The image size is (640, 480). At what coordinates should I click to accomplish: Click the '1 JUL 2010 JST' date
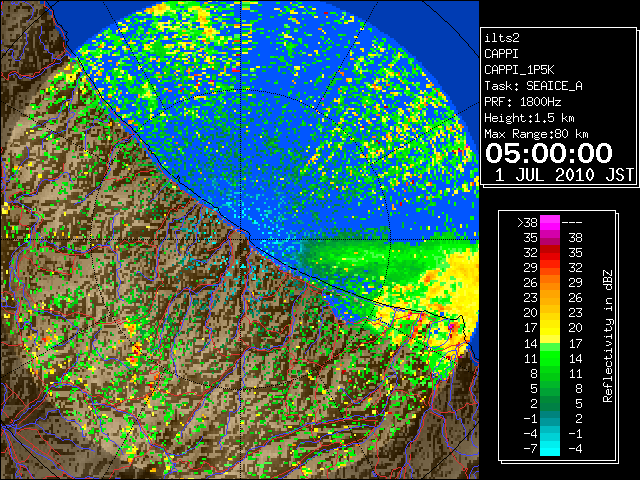564,175
